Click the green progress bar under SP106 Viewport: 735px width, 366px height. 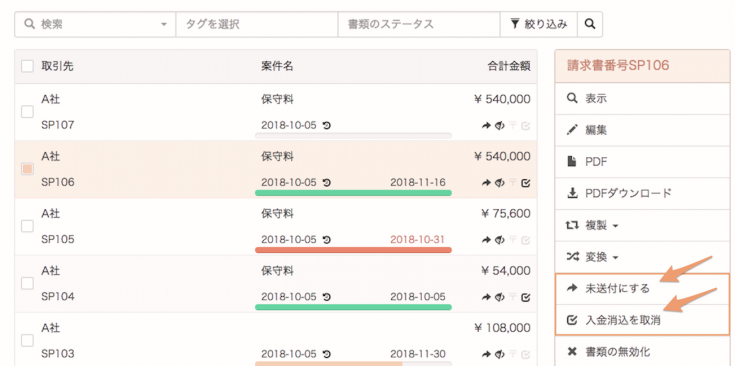click(x=353, y=193)
